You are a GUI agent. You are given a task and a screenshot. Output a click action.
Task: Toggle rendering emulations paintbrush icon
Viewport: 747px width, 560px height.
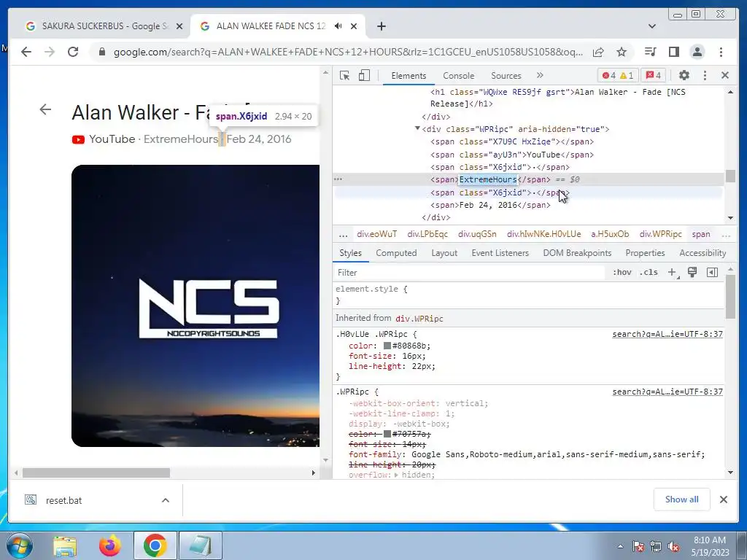(692, 273)
